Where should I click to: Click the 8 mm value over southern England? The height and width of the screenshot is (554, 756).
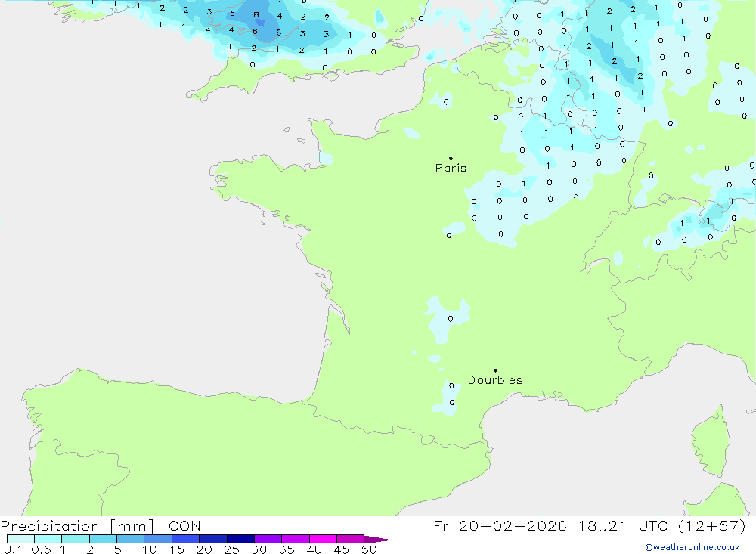pyautogui.click(x=256, y=15)
